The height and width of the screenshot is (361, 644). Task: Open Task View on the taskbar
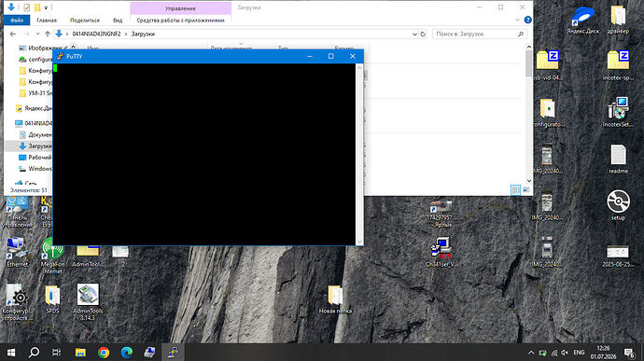click(56, 353)
